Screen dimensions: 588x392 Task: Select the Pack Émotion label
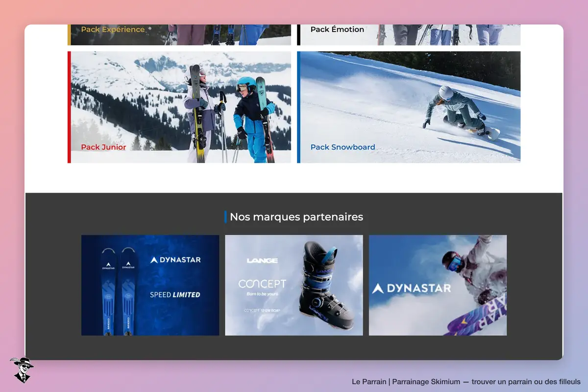pos(337,29)
